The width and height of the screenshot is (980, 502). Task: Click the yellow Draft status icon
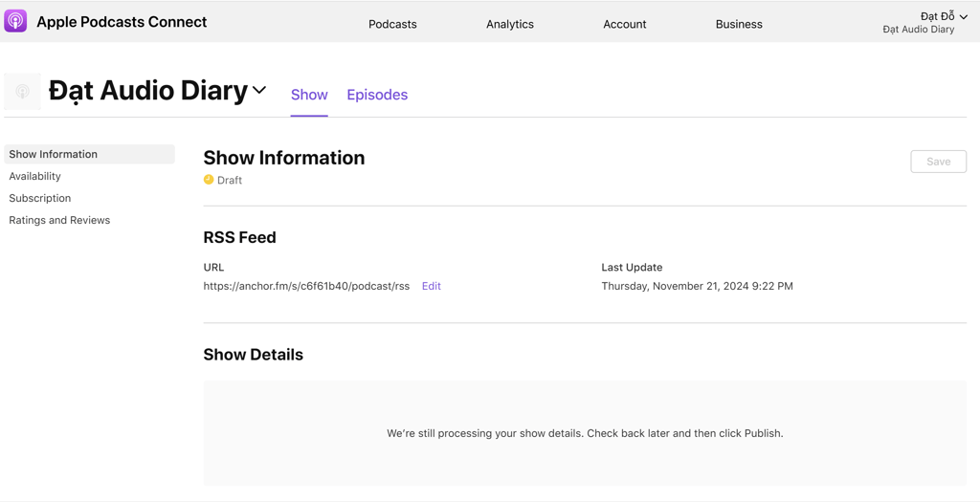tap(209, 180)
